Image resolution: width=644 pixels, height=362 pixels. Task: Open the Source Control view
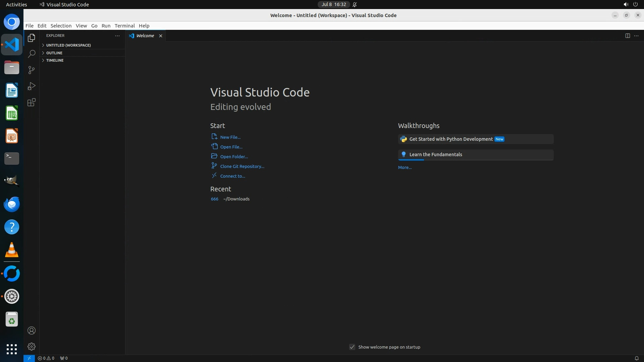[x=32, y=70]
